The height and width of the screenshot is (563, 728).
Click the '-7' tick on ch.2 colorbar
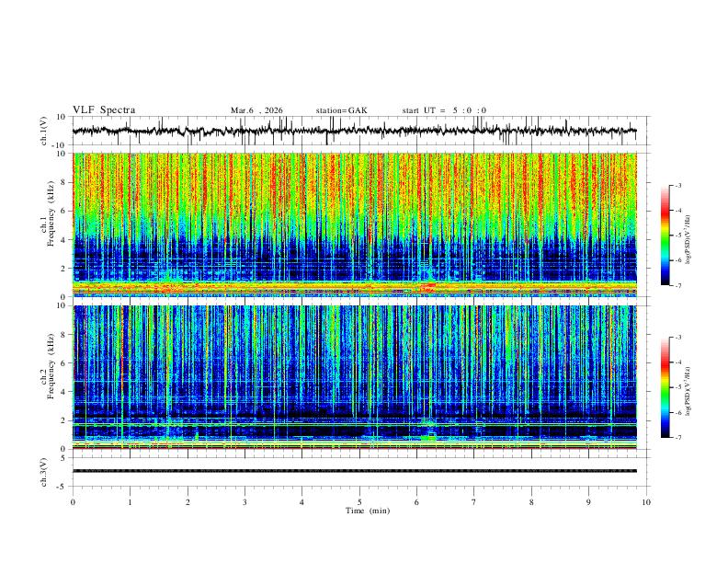point(677,437)
